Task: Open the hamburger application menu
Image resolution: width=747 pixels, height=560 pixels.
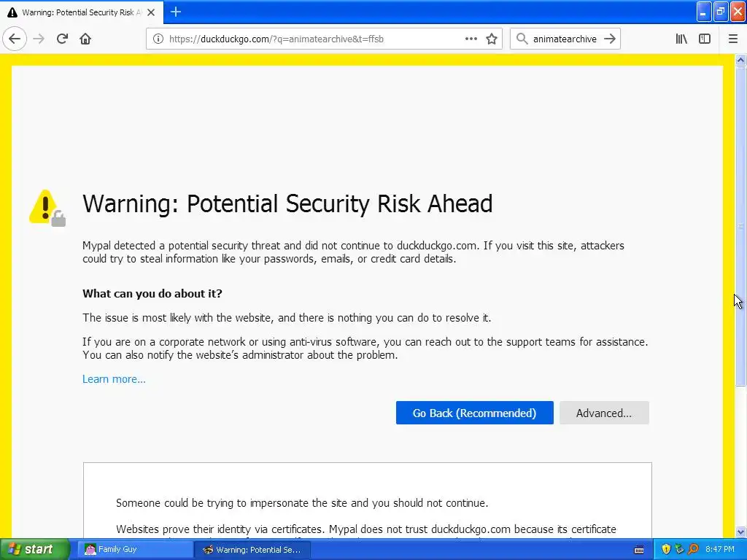Action: (733, 39)
